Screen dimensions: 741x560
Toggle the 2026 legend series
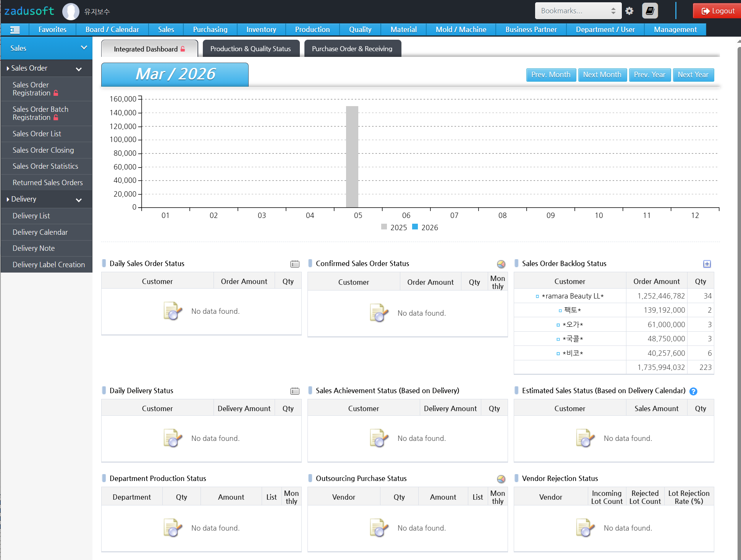426,228
